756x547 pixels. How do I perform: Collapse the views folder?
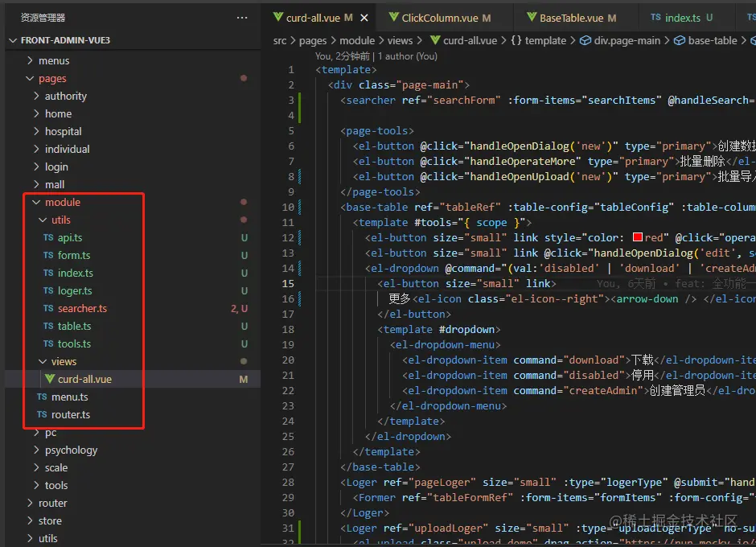tap(43, 361)
